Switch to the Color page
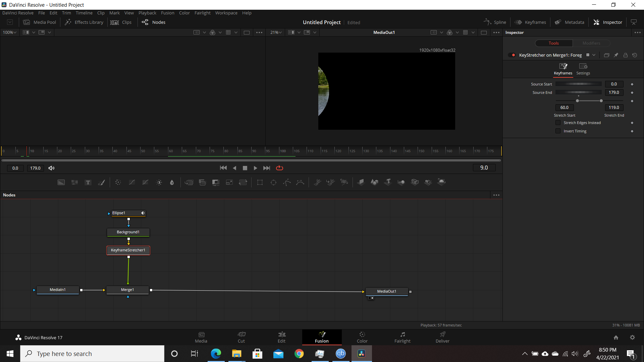 coord(362,337)
